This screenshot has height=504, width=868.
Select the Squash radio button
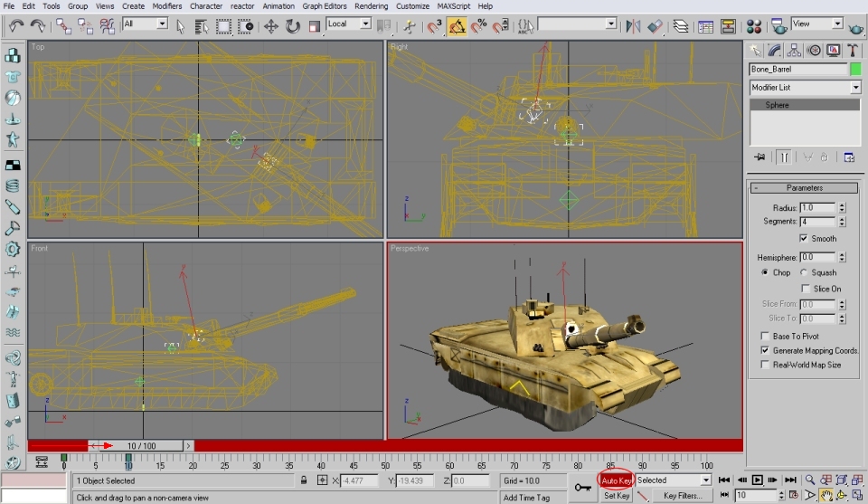point(805,272)
